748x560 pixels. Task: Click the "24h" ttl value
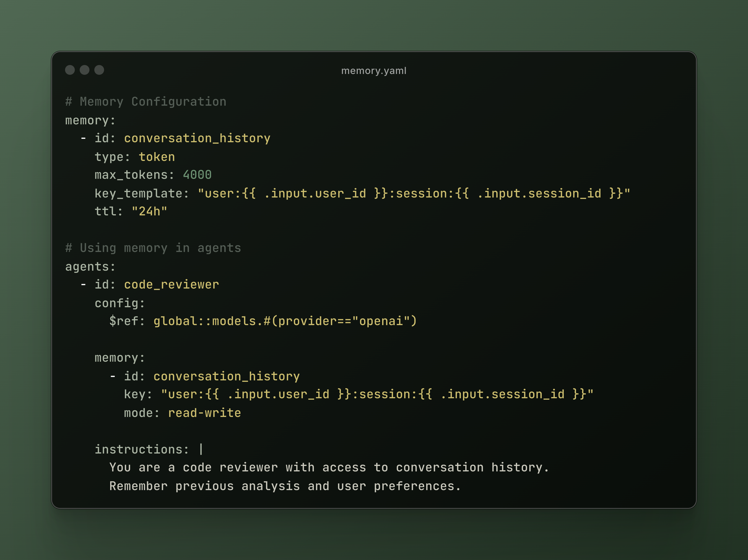click(149, 211)
